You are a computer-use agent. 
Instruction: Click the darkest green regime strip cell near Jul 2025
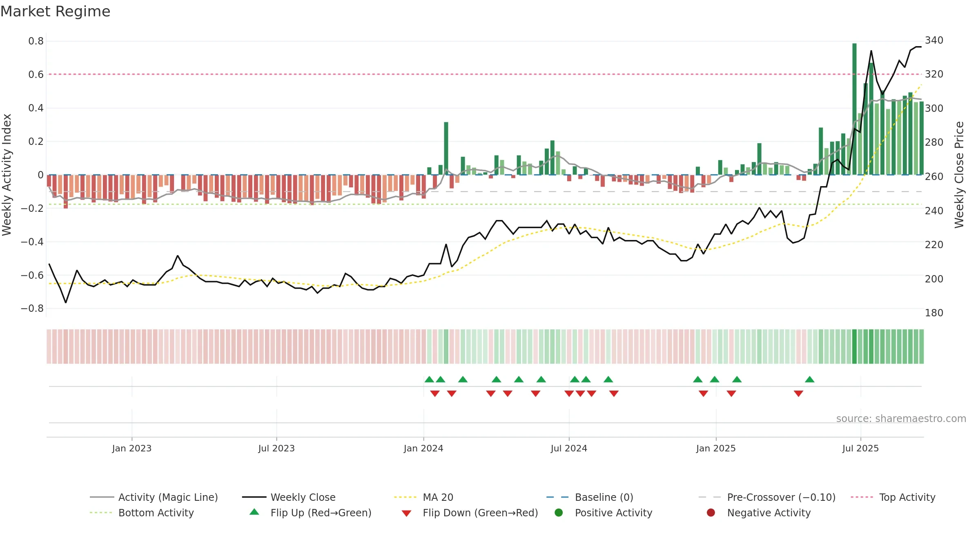[854, 347]
